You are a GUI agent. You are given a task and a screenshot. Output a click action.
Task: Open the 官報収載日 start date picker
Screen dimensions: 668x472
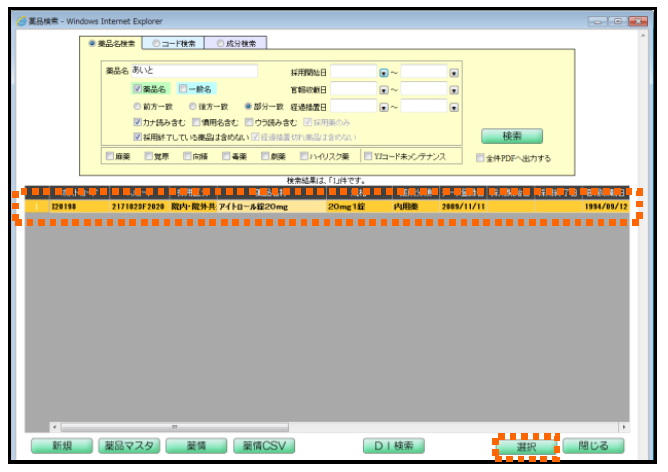(x=383, y=90)
